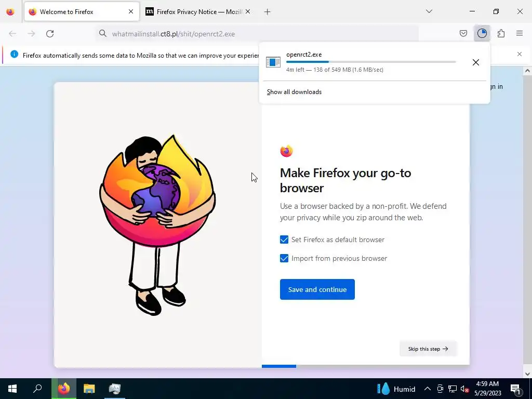
Task: Click the Meet Now tray icon
Action: click(440, 389)
